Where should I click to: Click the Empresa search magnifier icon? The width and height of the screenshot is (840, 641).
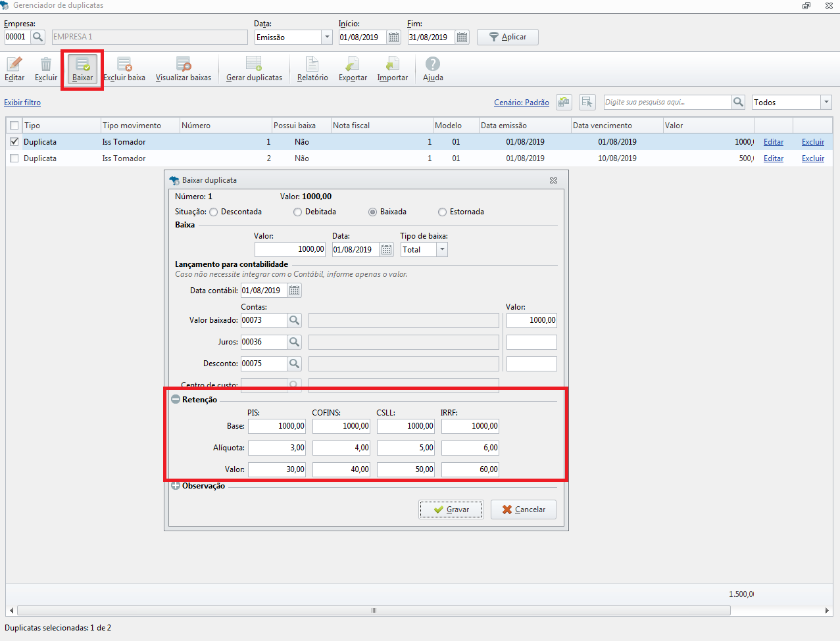(x=38, y=37)
